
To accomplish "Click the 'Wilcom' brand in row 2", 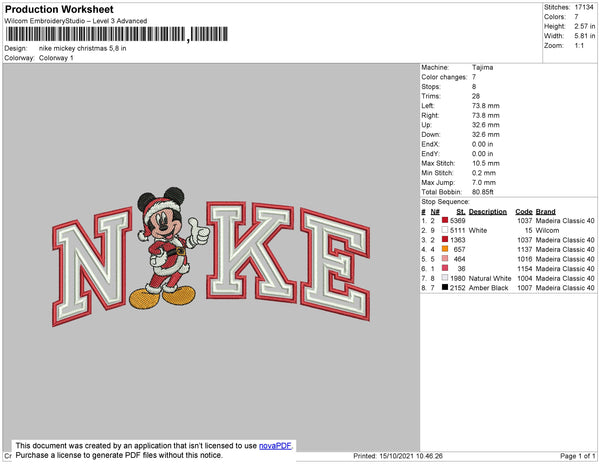I will click(547, 230).
